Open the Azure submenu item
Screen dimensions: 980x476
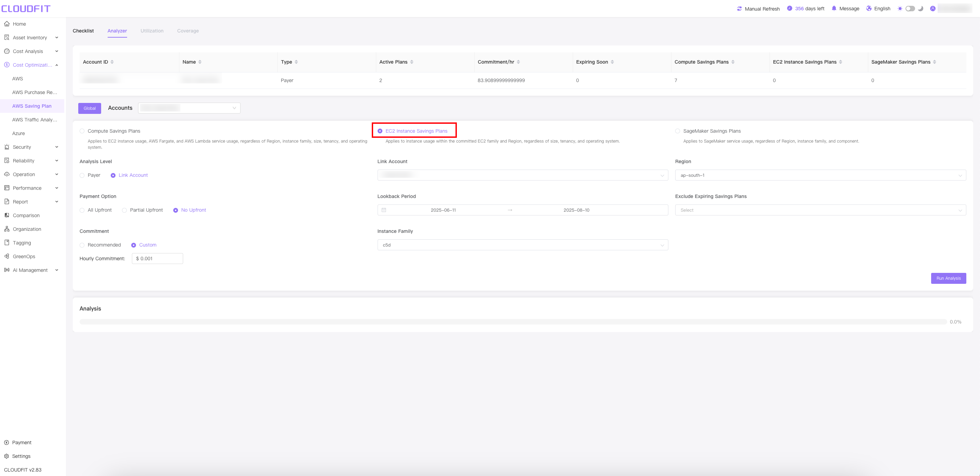(18, 133)
